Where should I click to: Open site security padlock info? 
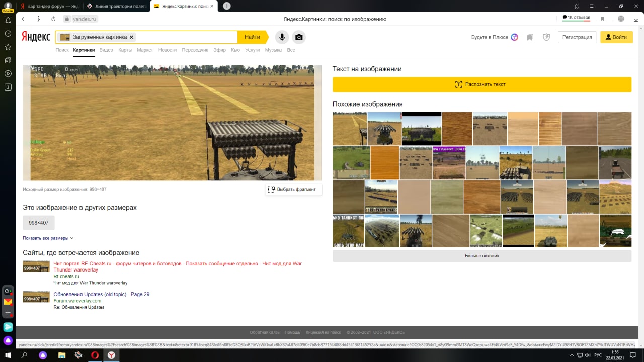[66, 19]
